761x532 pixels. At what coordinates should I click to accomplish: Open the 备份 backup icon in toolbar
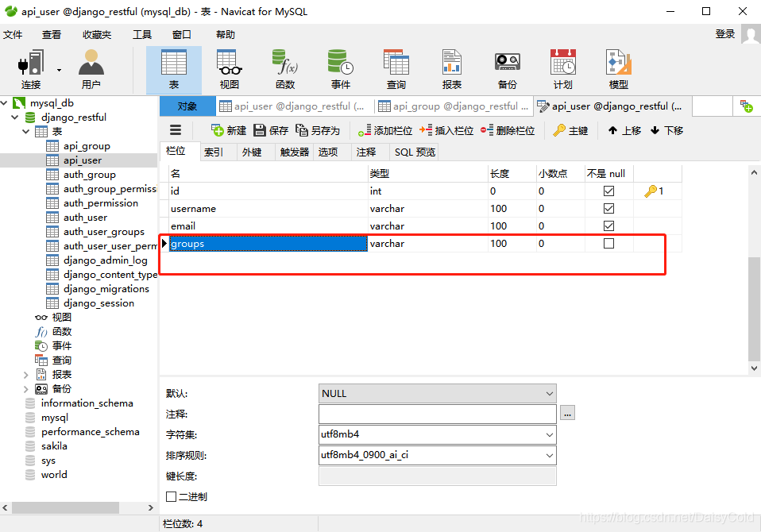pyautogui.click(x=508, y=69)
